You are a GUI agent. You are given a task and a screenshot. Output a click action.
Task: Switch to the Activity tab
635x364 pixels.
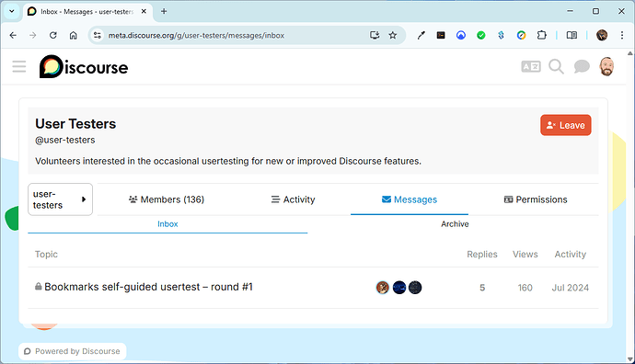(293, 199)
